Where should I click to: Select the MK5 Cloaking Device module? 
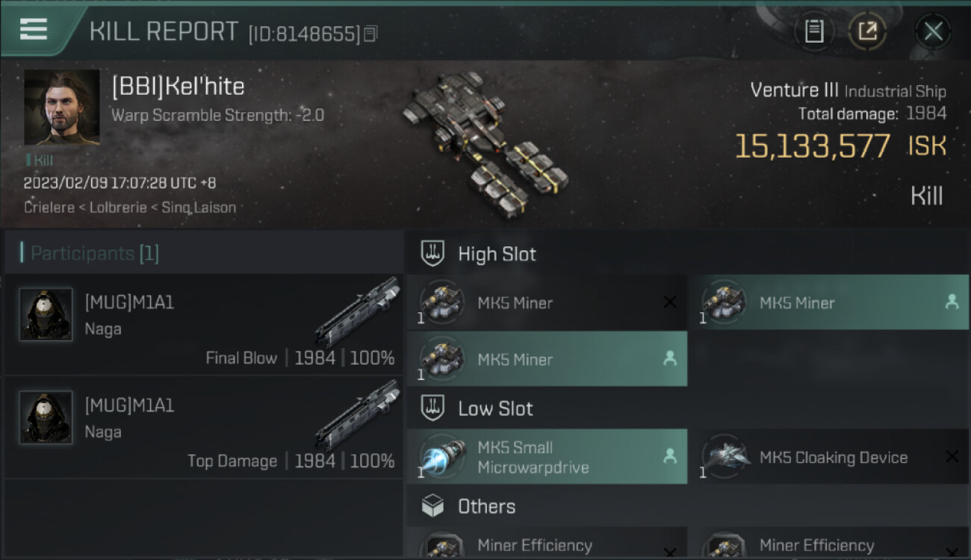pos(829,457)
